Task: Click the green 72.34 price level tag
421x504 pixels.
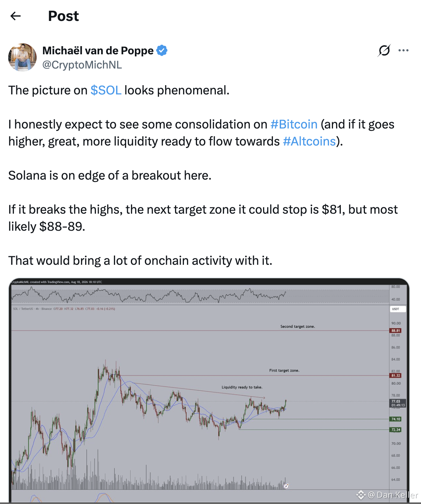Action: 395,430
